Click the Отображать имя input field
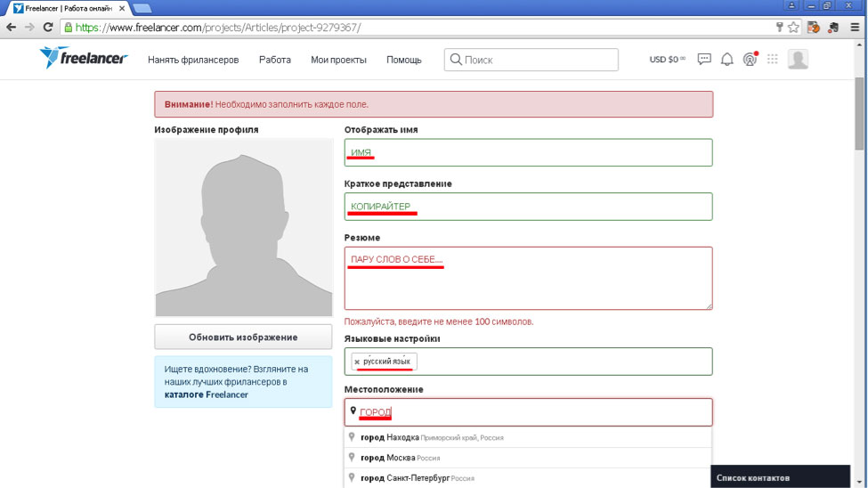This screenshot has width=868, height=488. click(x=528, y=152)
